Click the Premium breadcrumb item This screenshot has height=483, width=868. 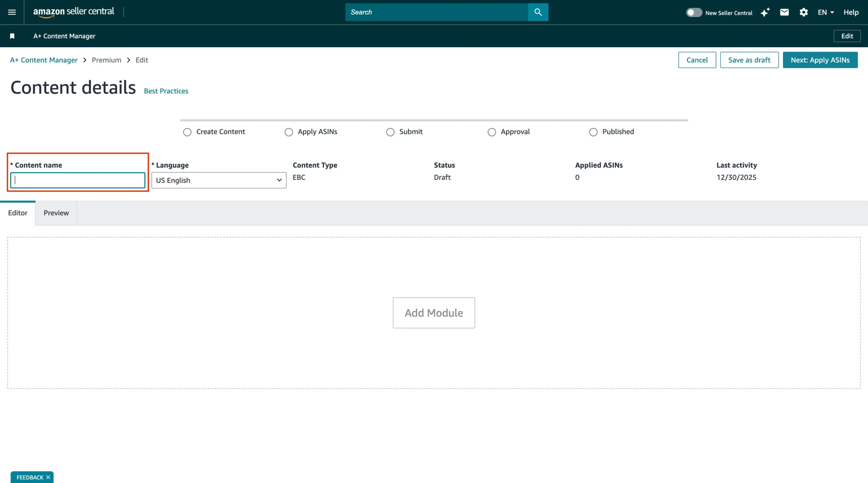(x=106, y=60)
